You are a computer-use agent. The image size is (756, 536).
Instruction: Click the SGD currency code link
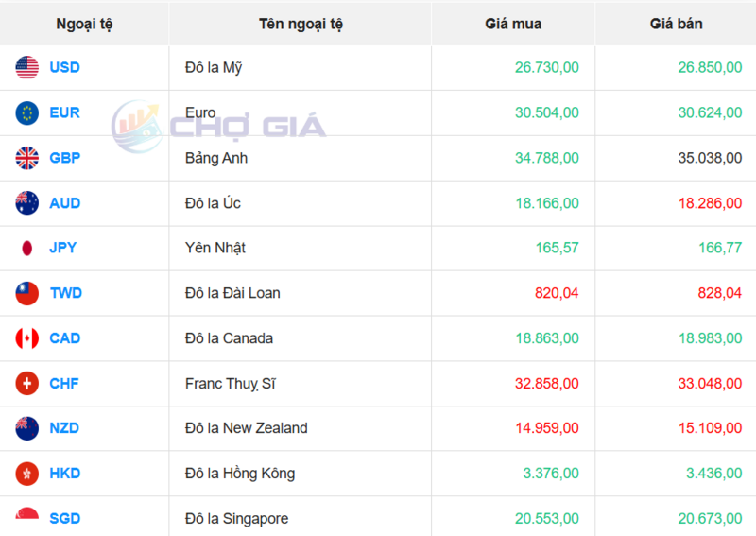[x=64, y=518]
